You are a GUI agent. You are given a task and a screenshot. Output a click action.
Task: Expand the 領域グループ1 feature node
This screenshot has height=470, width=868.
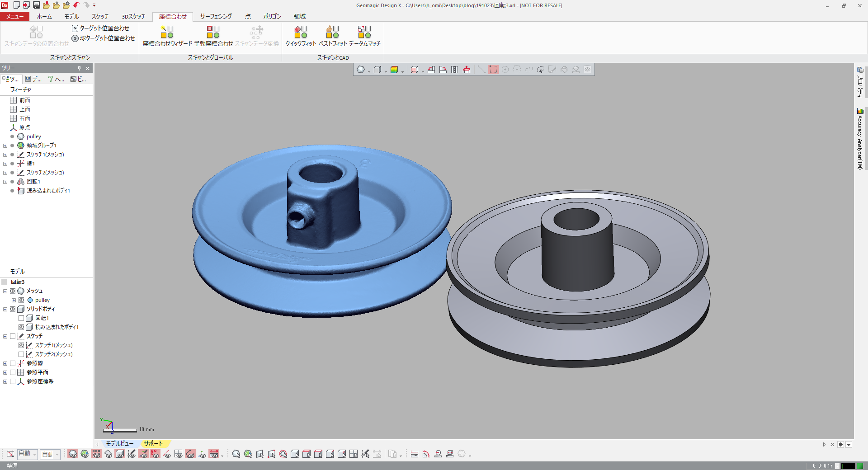coord(5,146)
